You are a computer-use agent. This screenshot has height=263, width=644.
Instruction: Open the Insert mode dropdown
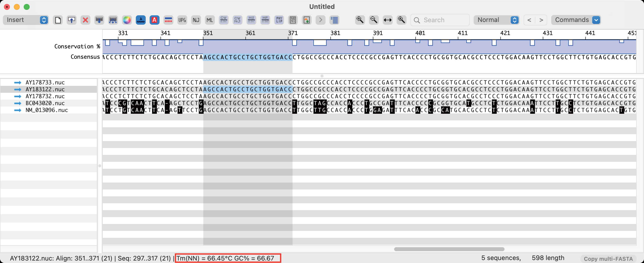coord(26,20)
